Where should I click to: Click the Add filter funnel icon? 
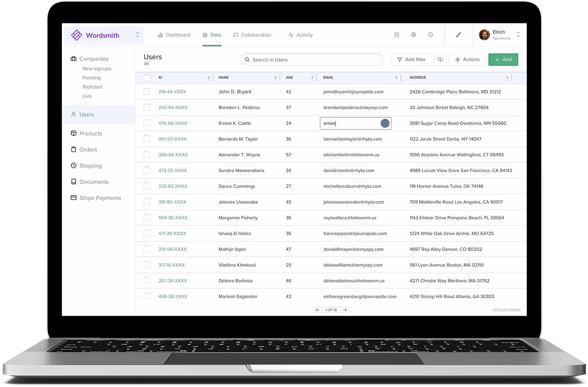400,59
